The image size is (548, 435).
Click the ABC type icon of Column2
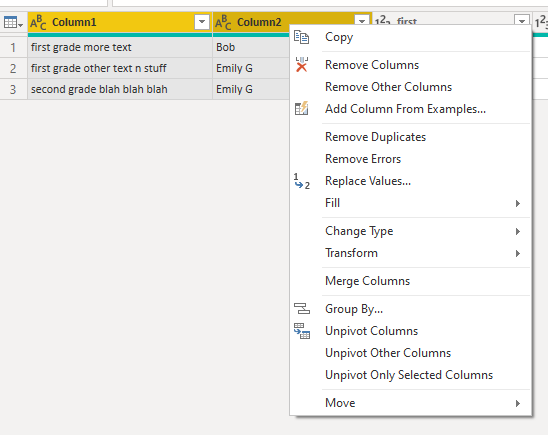pyautogui.click(x=223, y=22)
